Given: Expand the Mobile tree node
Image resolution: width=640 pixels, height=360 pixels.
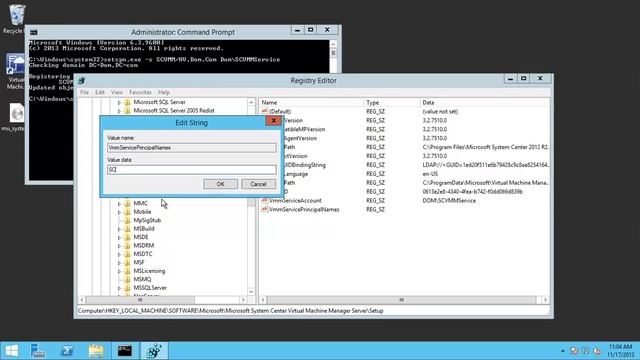Looking at the screenshot, I should pyautogui.click(x=119, y=212).
